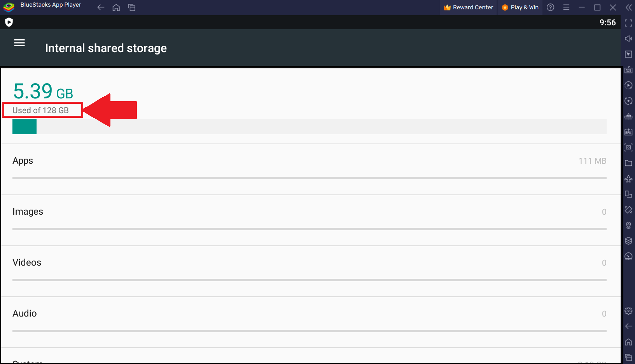
Task: Open the Macro recorder icon
Action: [x=628, y=85]
